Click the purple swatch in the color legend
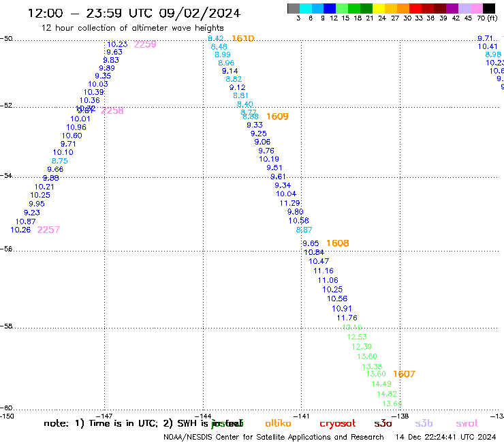The image size is (504, 443). coord(452,8)
